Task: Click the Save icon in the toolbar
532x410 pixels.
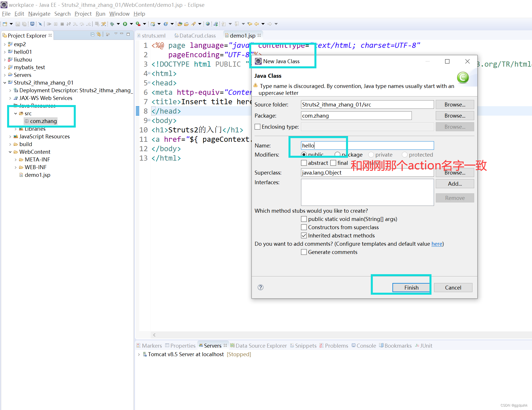Action: pyautogui.click(x=18, y=24)
